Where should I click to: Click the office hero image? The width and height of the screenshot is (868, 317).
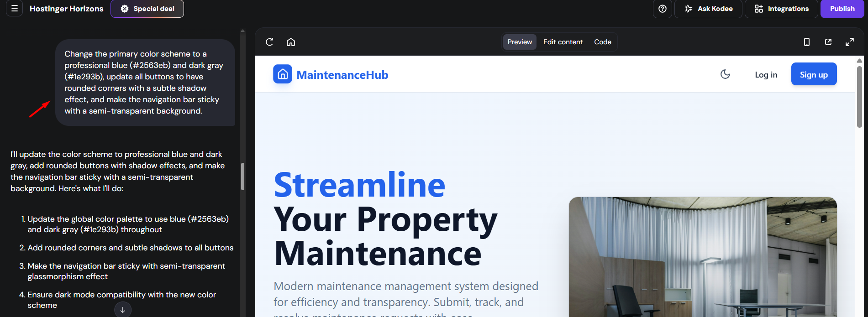pyautogui.click(x=703, y=257)
